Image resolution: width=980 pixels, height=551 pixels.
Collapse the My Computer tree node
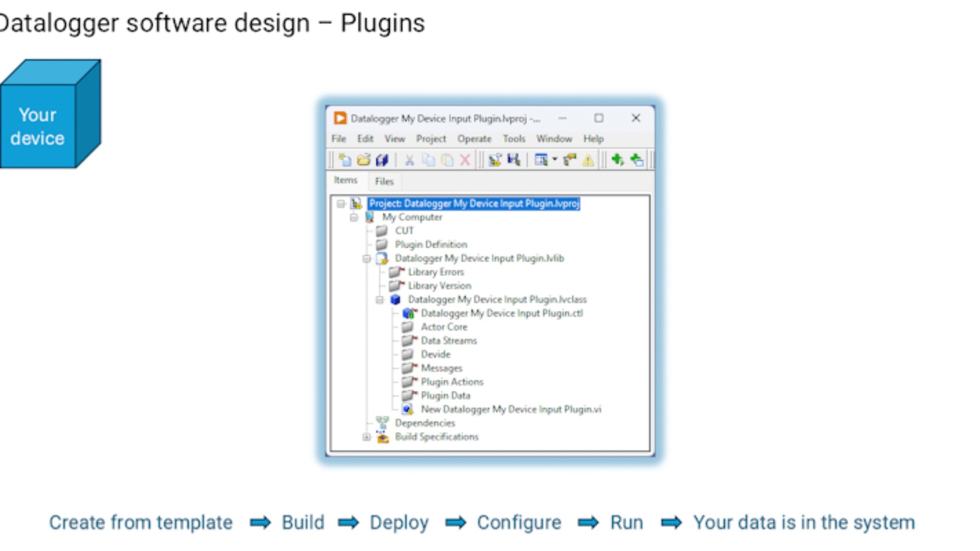click(x=354, y=217)
